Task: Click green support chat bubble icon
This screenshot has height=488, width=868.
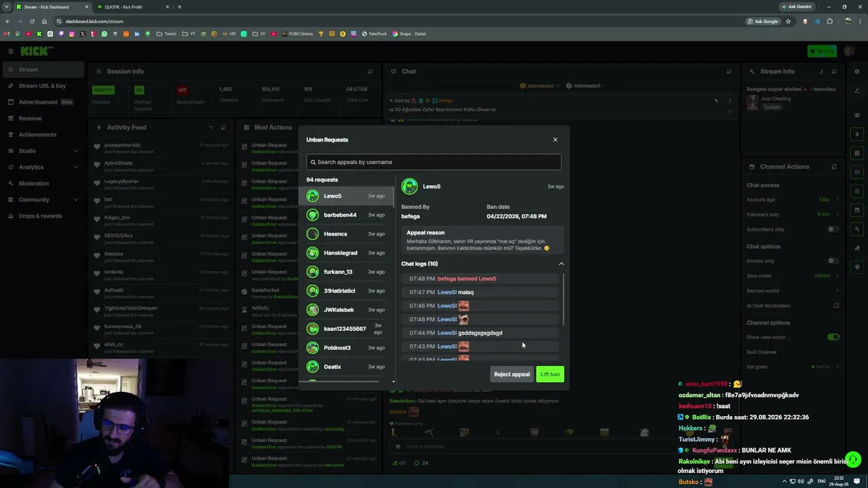Action: click(853, 460)
